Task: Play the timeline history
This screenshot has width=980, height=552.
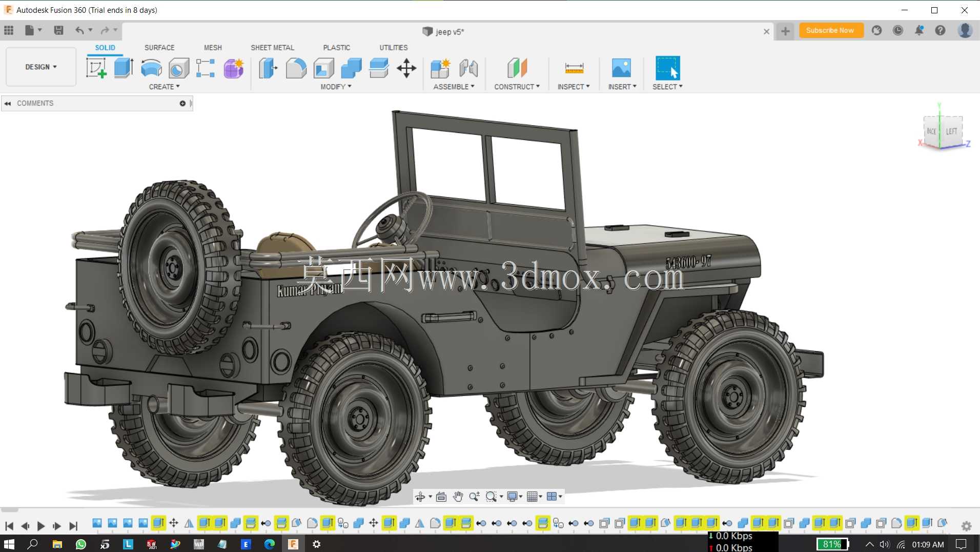Action: point(41,526)
